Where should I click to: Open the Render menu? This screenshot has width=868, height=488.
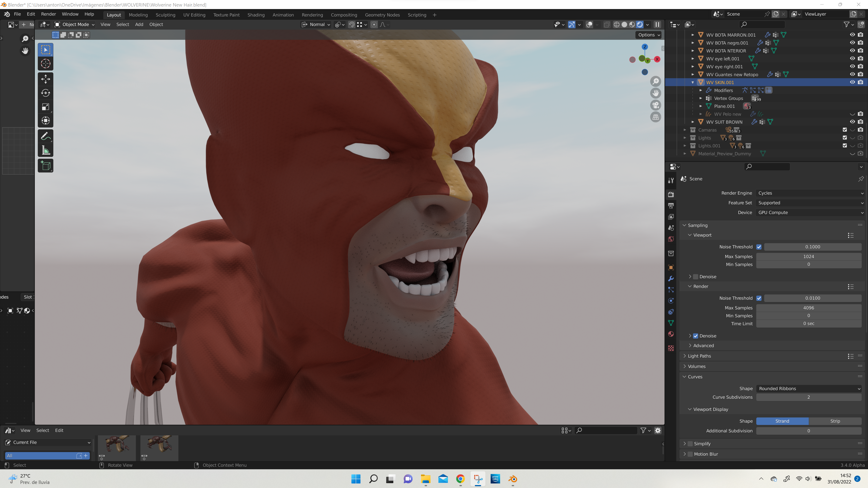[48, 14]
